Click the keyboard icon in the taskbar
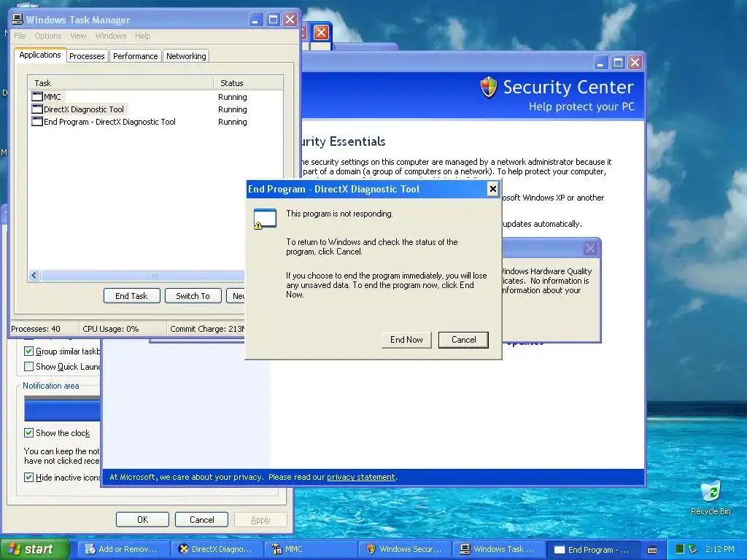Screen dimensions: 747x560 pyautogui.click(x=652, y=550)
